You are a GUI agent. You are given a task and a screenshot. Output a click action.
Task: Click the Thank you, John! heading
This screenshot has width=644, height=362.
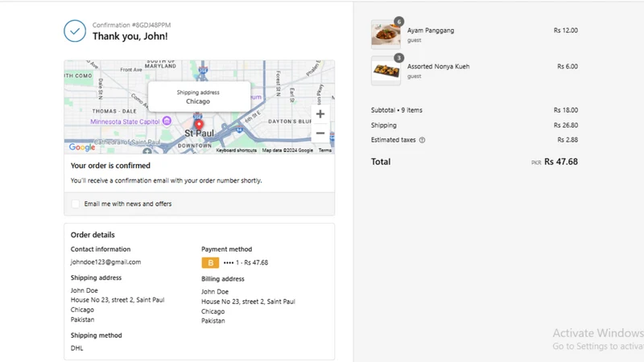(130, 36)
